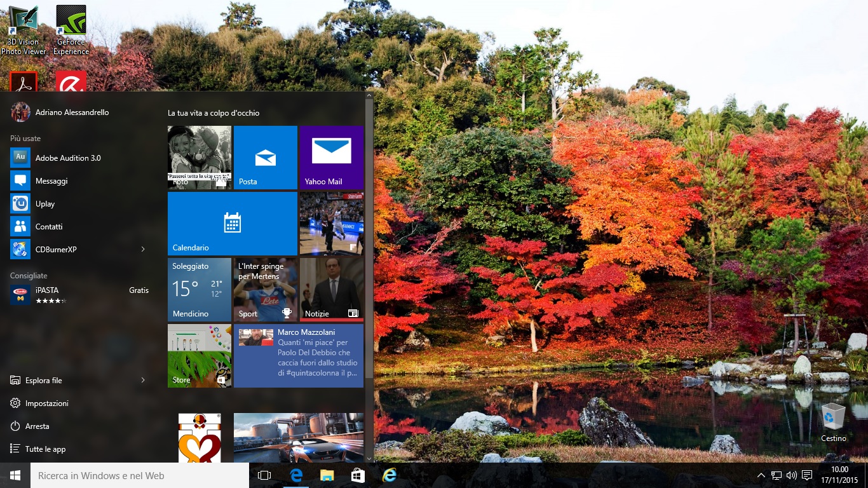Open the suggested iPASTA app
The width and height of the screenshot is (868, 488).
click(x=79, y=295)
